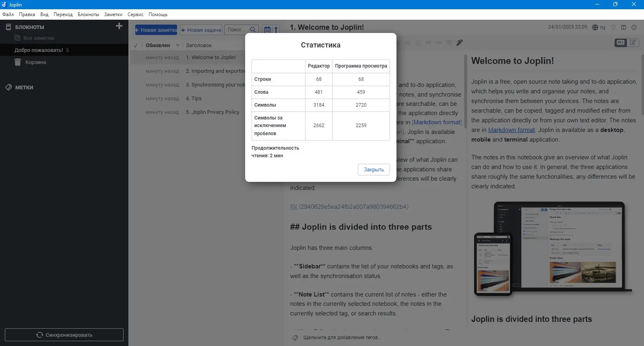Add a new notebook with the plus icon
Viewport: 644px width, 346px height.
119,26
